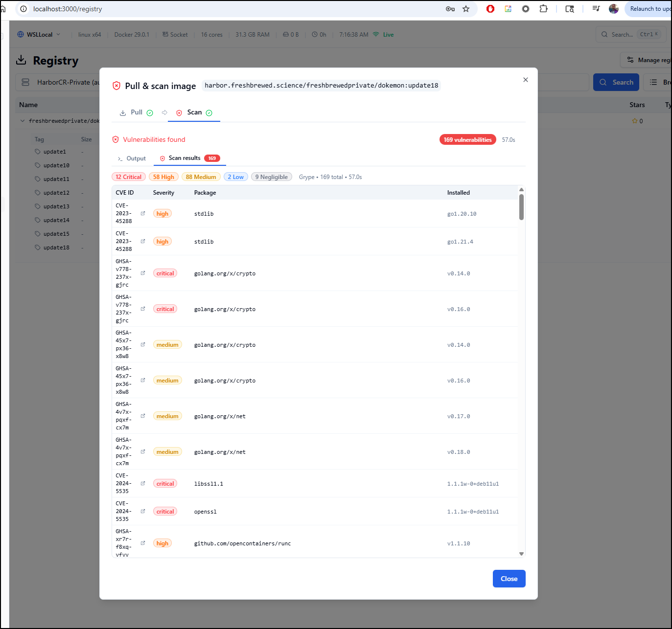The image size is (672, 629).
Task: Click the vulnerability list scrollbar down arrow
Action: tap(521, 554)
